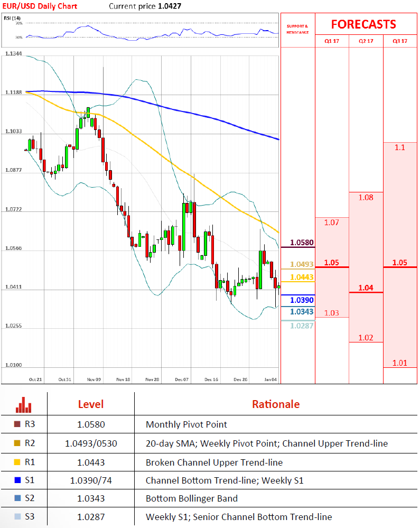This screenshot has width=420, height=528.
Task: Click the 20-day SMA; Weekly Pivot Point rationale
Action: pos(267,443)
